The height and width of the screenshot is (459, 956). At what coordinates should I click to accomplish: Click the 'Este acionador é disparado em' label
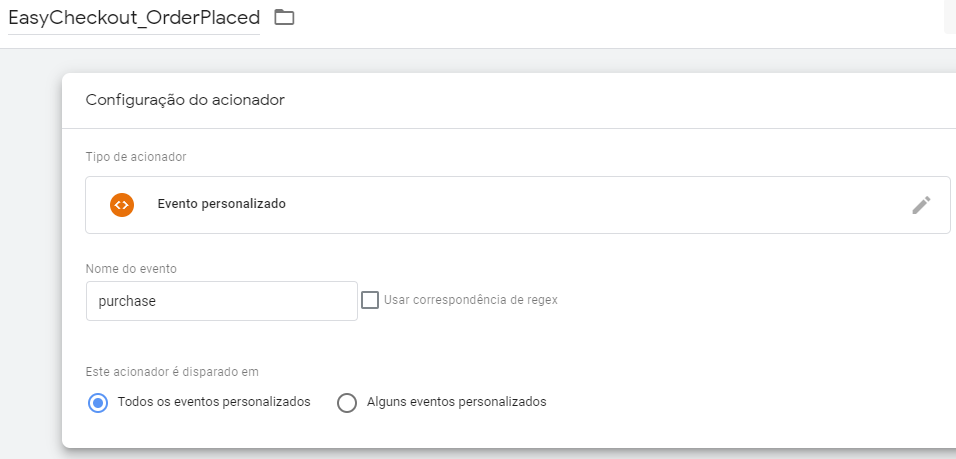tap(172, 371)
